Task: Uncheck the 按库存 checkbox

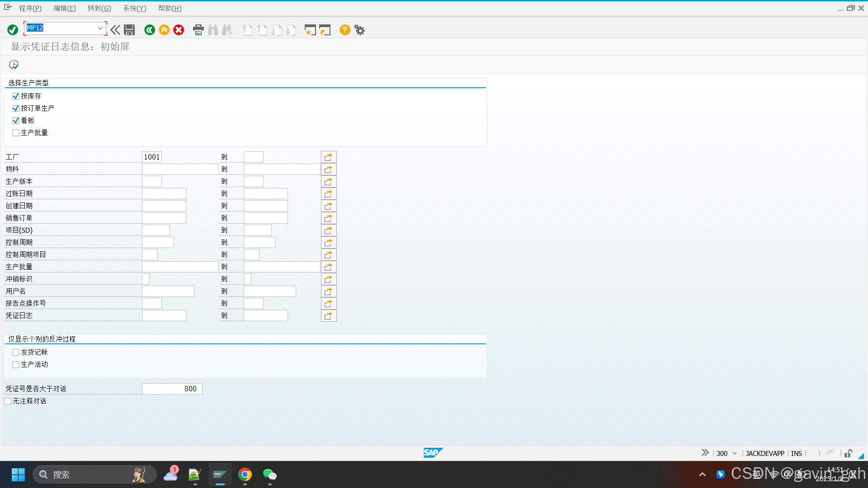Action: [x=16, y=96]
